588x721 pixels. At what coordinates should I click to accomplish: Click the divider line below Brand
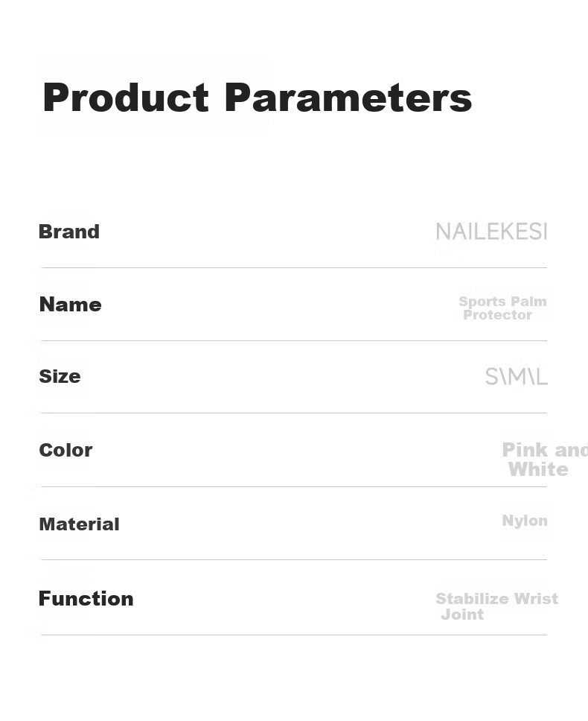(294, 267)
